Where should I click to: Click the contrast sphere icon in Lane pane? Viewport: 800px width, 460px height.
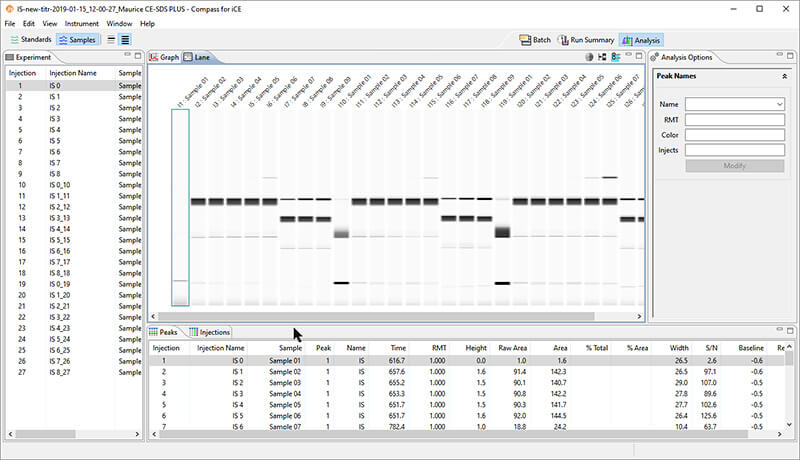(589, 57)
